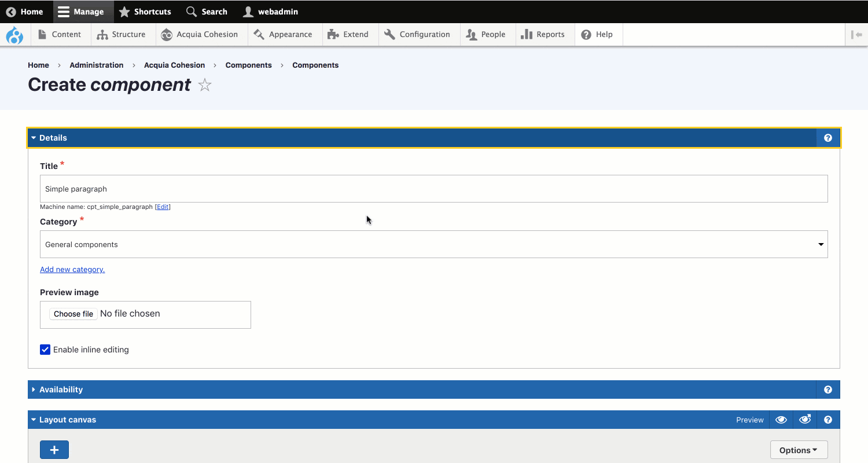Click into the Title text field

(x=433, y=189)
